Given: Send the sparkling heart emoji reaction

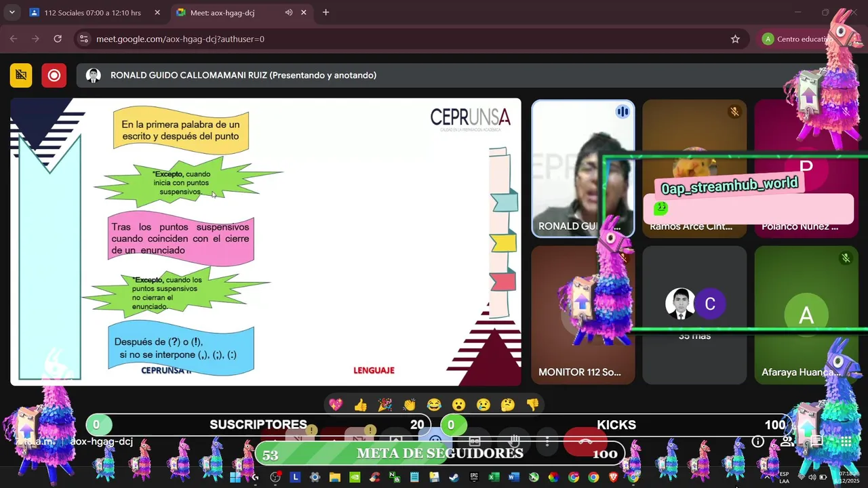Looking at the screenshot, I should tap(336, 405).
